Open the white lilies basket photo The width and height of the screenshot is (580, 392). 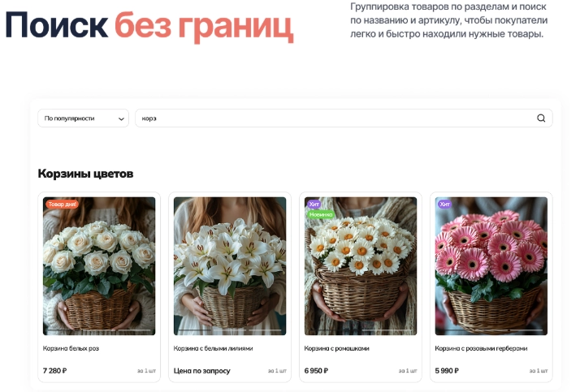(x=230, y=266)
